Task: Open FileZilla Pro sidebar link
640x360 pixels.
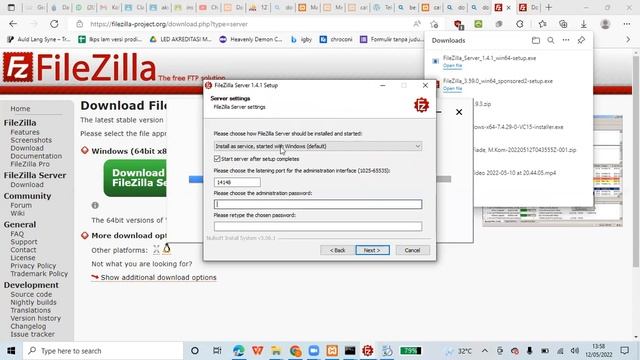Action: (x=30, y=164)
